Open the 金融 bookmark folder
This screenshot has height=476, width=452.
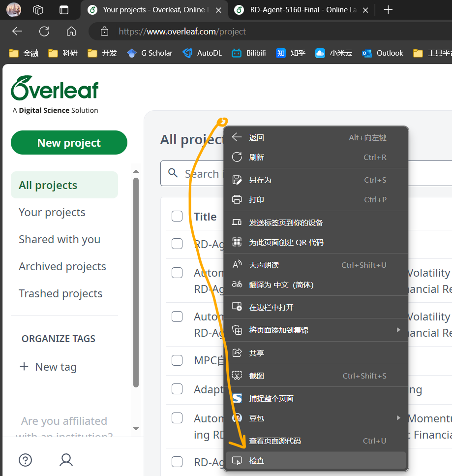[x=24, y=53]
